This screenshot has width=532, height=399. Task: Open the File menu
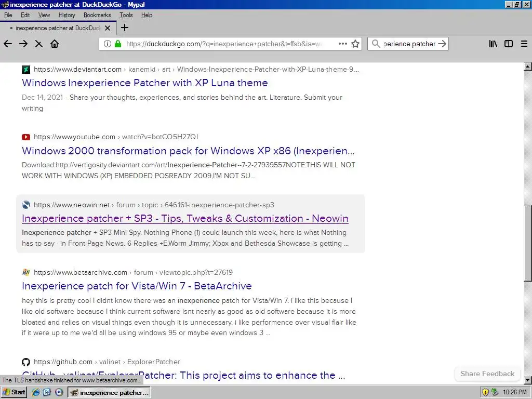[x=8, y=15]
